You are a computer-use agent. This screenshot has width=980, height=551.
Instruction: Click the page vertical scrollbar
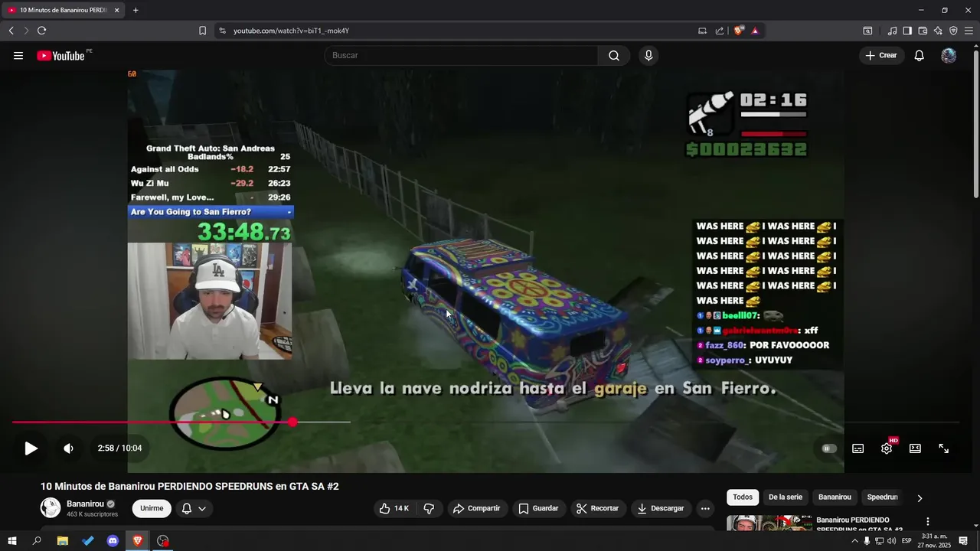[x=975, y=122]
